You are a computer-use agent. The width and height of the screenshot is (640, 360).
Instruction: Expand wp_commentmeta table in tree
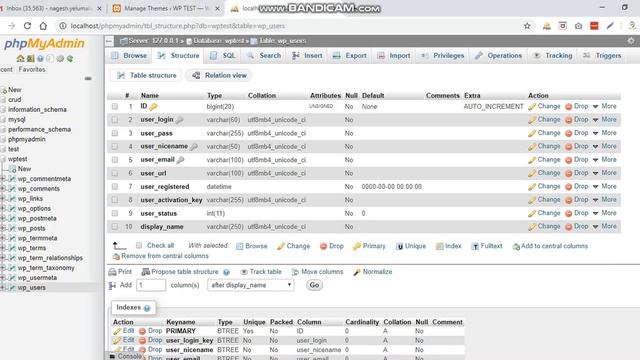pos(3,179)
